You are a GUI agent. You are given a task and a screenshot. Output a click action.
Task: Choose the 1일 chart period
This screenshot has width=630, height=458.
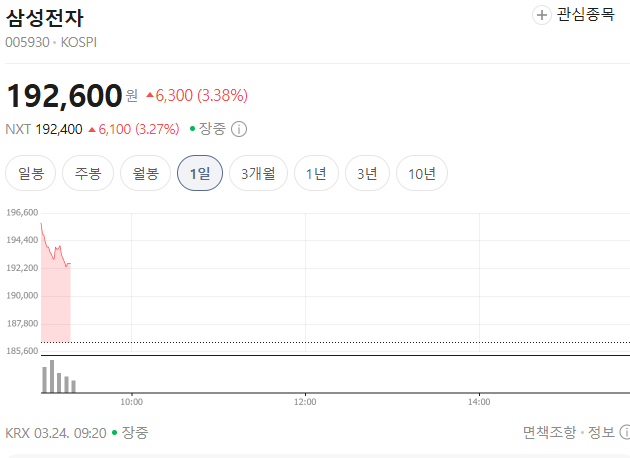click(200, 174)
